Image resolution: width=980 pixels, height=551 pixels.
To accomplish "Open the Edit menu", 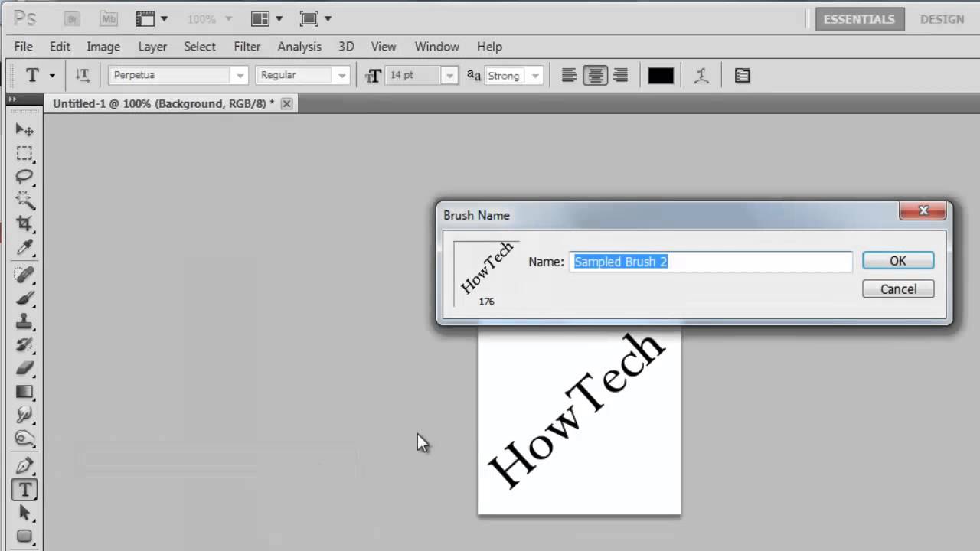I will (x=60, y=47).
